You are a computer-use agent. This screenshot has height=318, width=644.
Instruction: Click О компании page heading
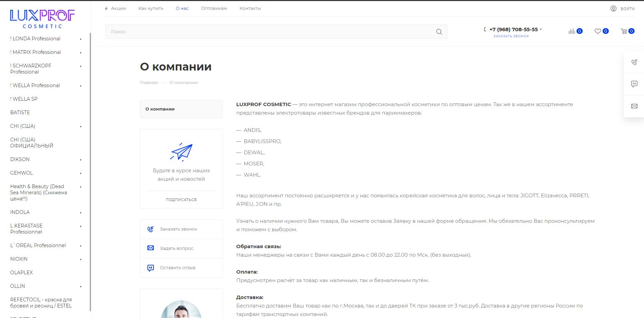(176, 67)
